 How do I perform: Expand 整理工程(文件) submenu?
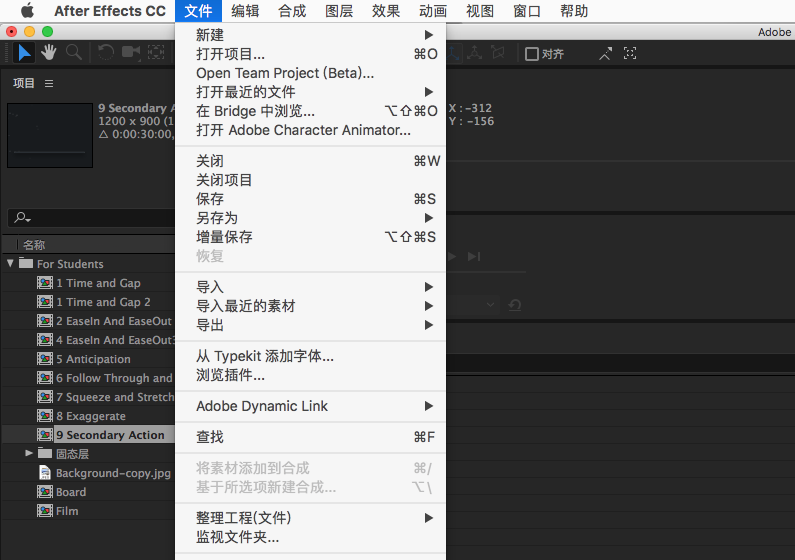310,518
